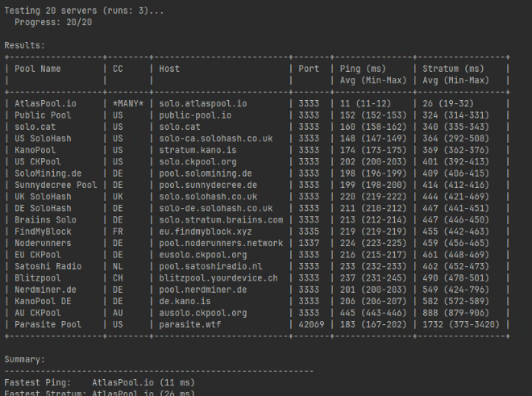The height and width of the screenshot is (396, 532).
Task: Click stratum value 26 (19-32)
Action: (448, 103)
